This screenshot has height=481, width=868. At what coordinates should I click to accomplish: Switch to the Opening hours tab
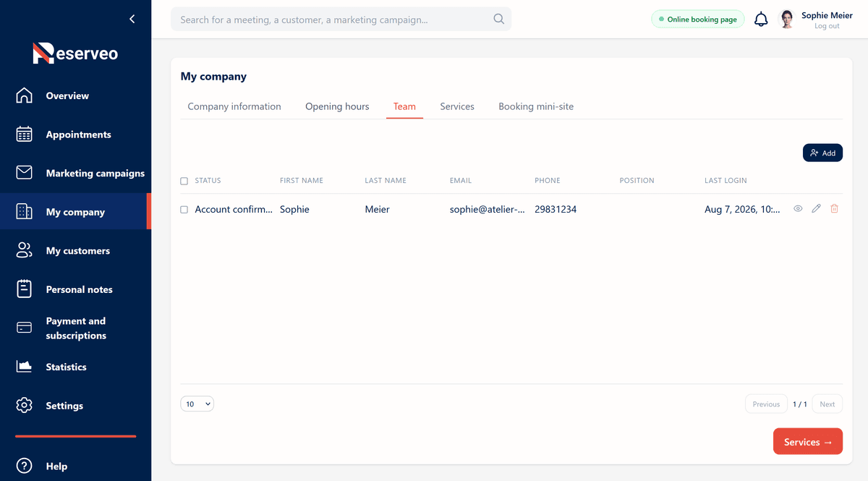point(337,106)
